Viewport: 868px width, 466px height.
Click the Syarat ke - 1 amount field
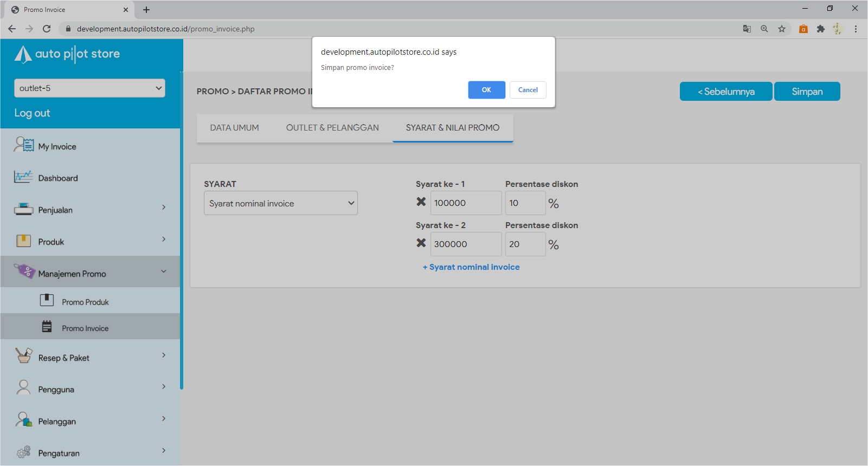tap(465, 203)
